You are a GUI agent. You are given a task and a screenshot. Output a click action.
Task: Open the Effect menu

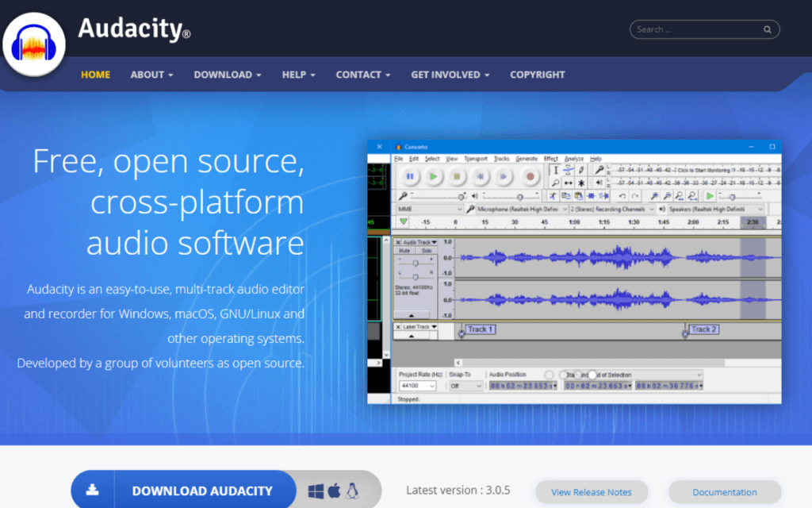click(x=551, y=159)
